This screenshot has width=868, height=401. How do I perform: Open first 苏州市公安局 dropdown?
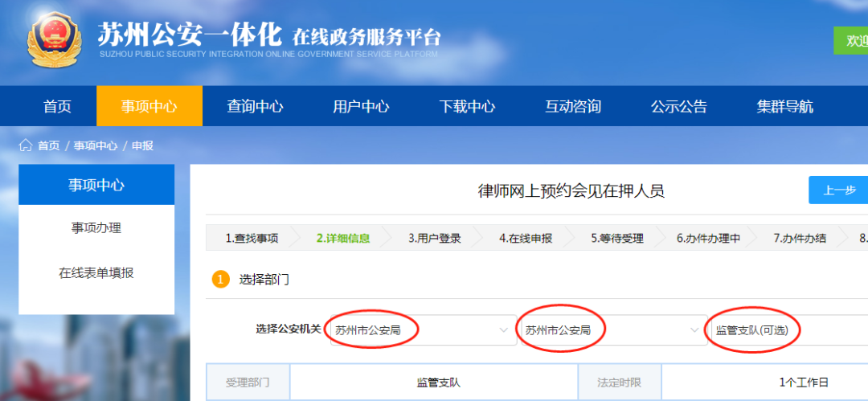424,330
